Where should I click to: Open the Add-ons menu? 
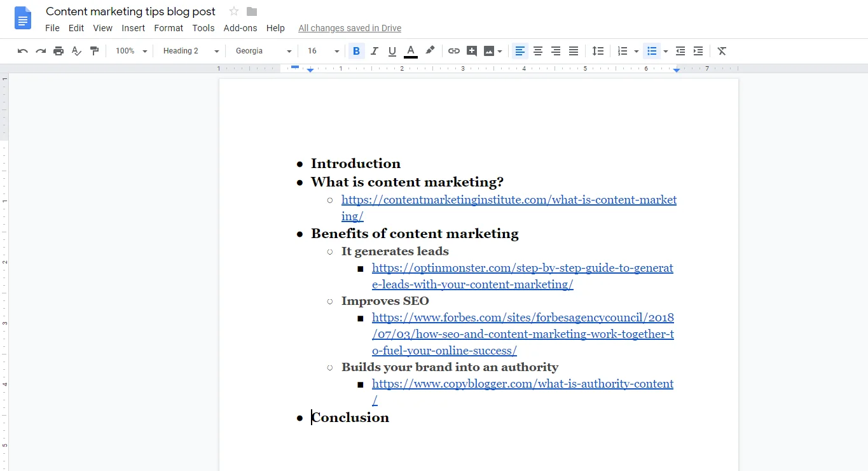(x=240, y=28)
